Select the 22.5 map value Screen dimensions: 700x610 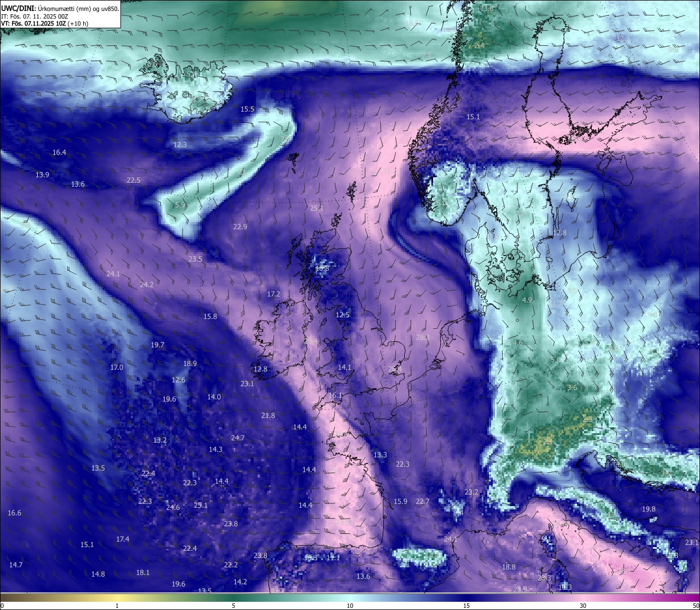(x=133, y=181)
